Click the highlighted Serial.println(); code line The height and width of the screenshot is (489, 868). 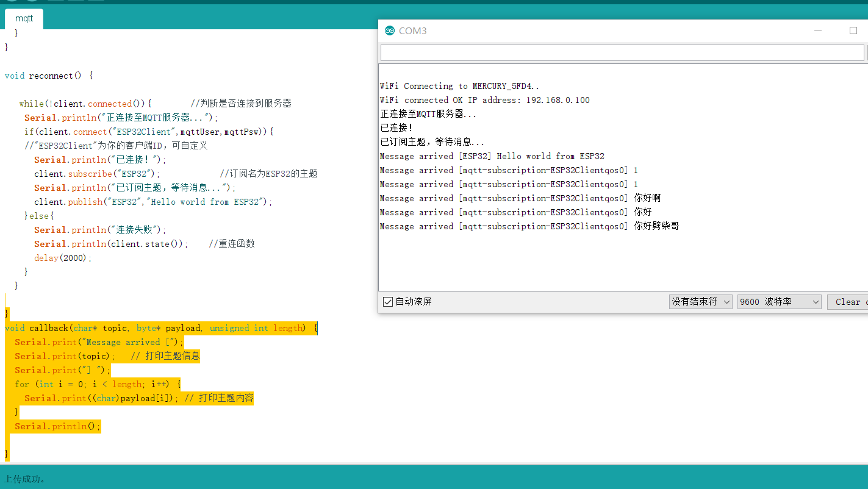[x=57, y=426]
